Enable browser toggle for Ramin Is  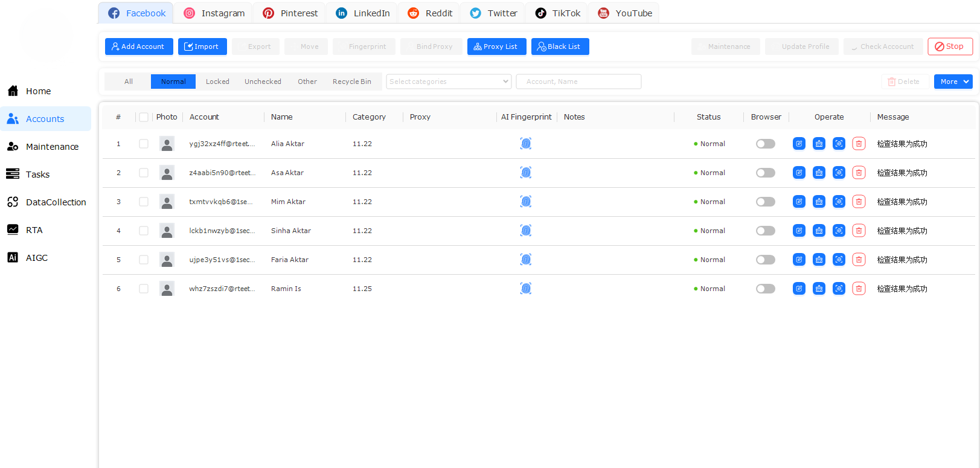[766, 289]
